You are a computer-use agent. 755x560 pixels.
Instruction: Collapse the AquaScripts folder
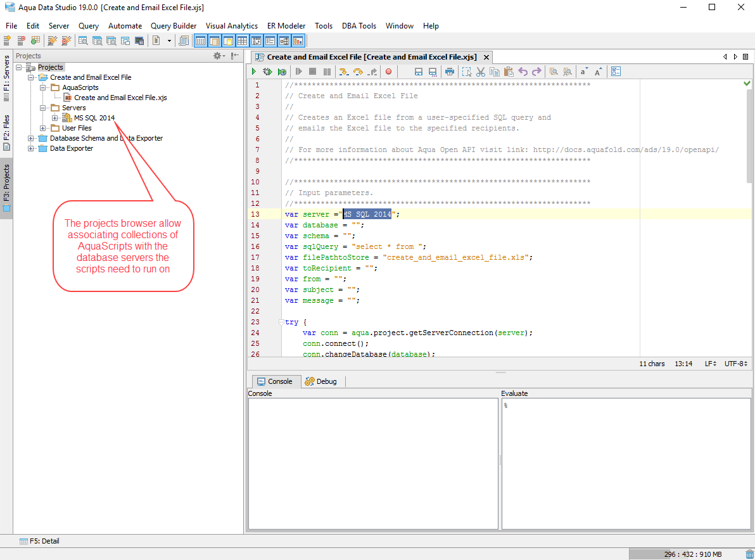43,87
